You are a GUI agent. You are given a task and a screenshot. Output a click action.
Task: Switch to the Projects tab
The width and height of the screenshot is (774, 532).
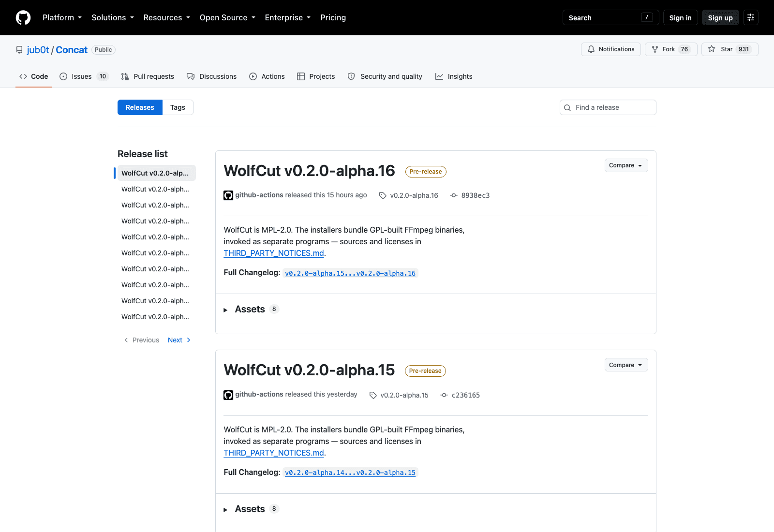click(316, 76)
